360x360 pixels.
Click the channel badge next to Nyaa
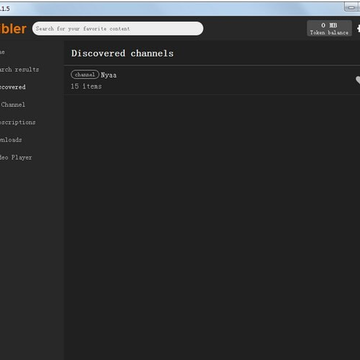[x=85, y=75]
